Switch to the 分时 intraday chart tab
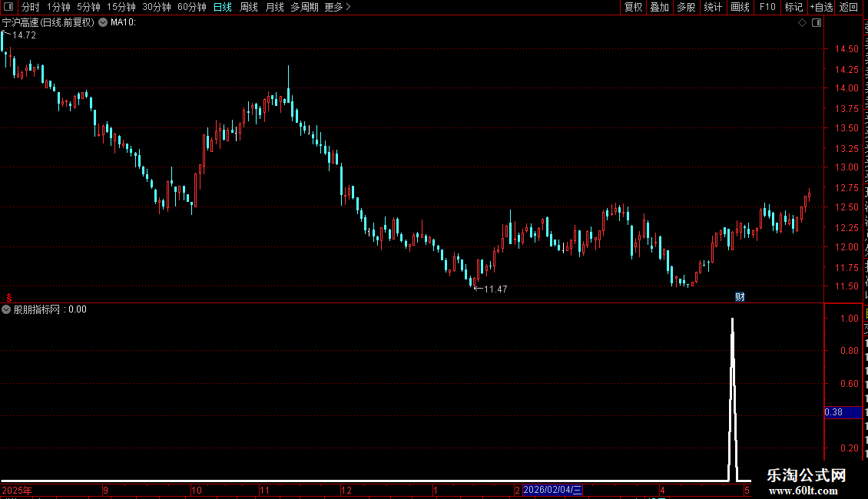Image resolution: width=868 pixels, height=499 pixels. click(x=31, y=7)
